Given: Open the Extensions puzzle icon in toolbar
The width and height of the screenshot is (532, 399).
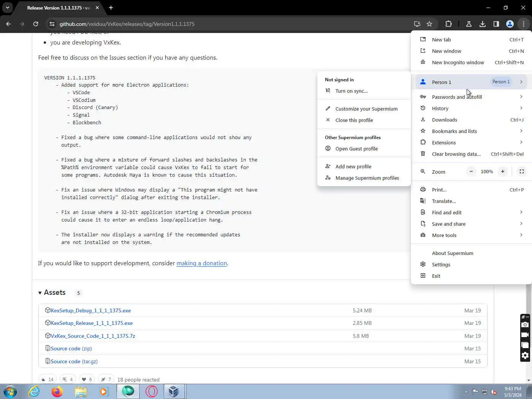Looking at the screenshot, I should pos(448,24).
